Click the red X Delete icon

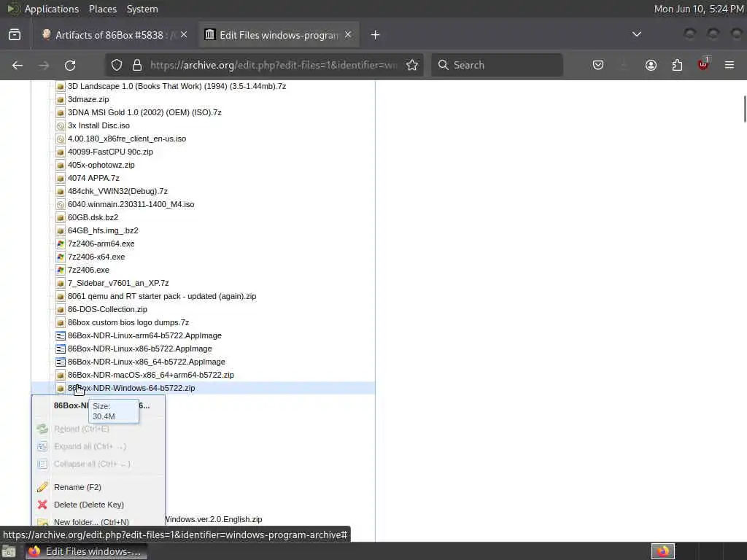click(42, 505)
